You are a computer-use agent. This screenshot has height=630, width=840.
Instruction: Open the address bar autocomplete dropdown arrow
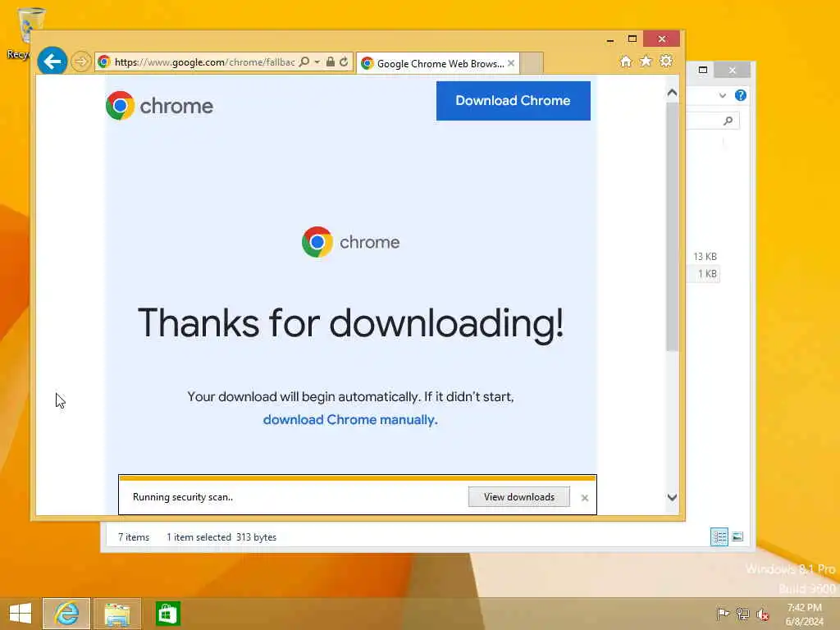point(317,62)
